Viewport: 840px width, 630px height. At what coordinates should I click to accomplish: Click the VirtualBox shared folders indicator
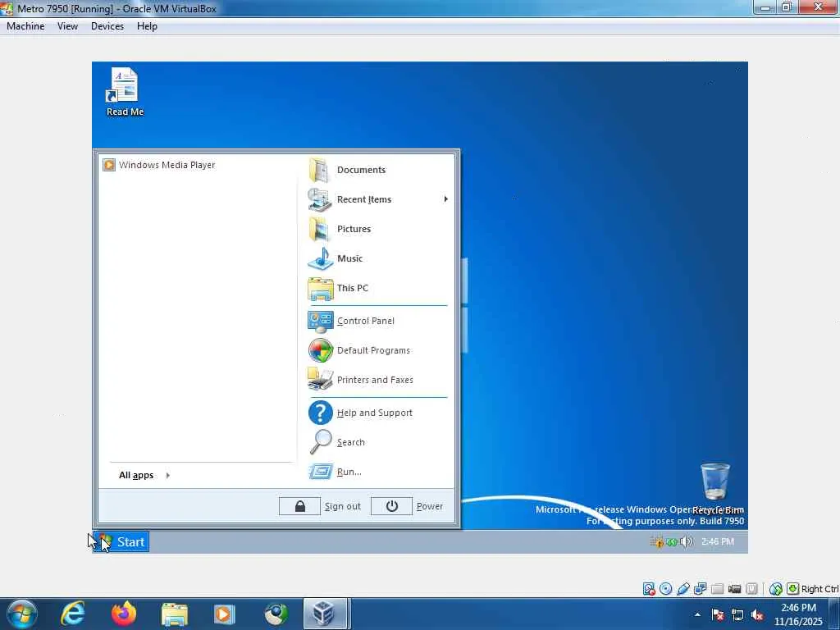[x=717, y=589]
